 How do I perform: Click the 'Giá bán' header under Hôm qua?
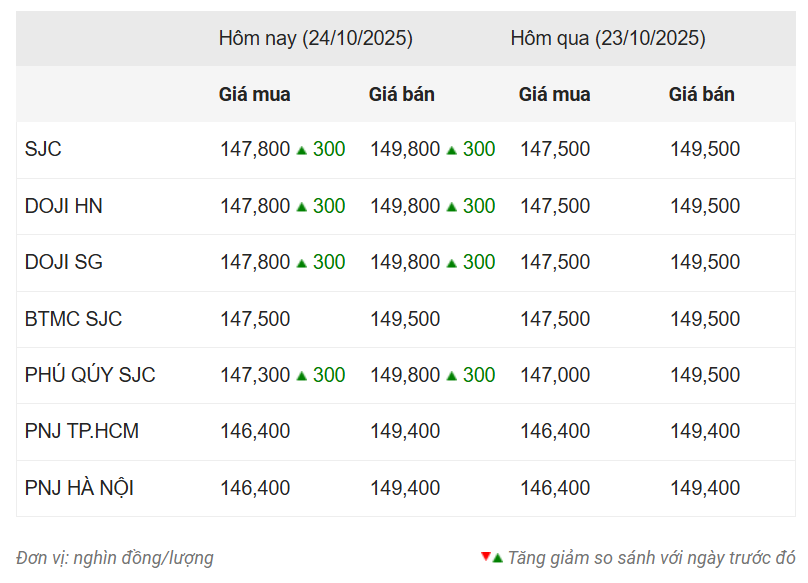701,95
